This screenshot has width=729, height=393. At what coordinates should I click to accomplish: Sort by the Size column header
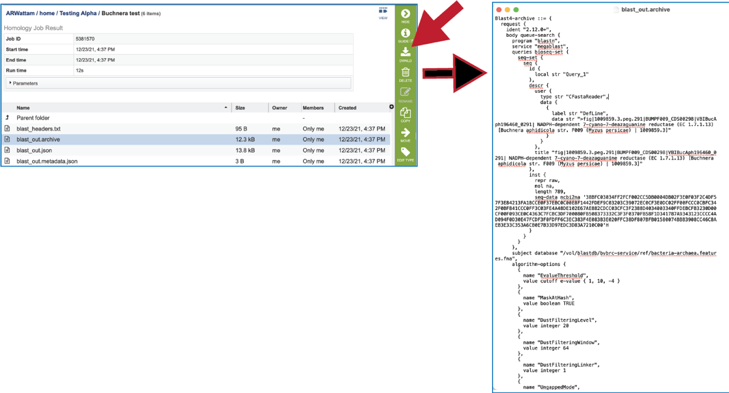[x=240, y=107]
